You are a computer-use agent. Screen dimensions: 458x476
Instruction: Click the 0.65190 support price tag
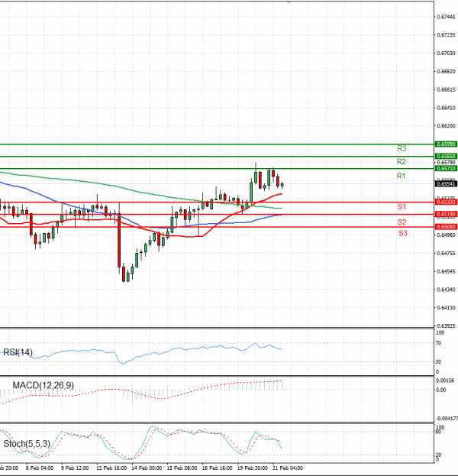coord(446,214)
